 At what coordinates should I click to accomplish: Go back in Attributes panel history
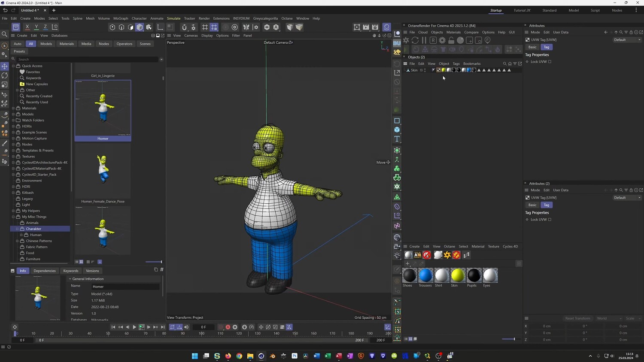tap(606, 32)
